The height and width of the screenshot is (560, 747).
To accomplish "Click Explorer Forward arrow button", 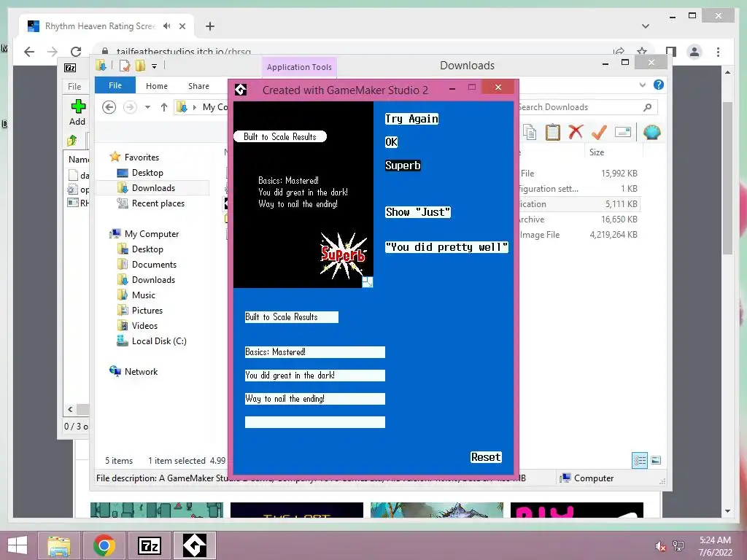I will [130, 107].
